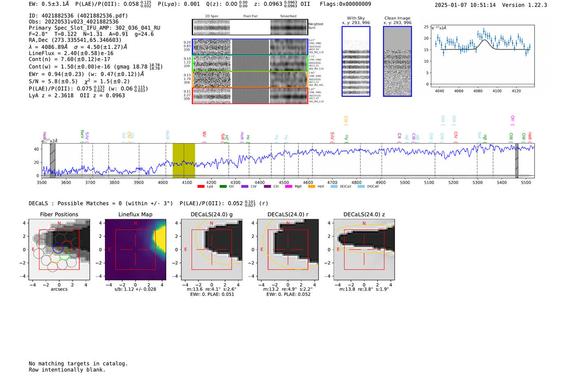
Task: Click the Row intentionally blank text
Action: pyautogui.click(x=67, y=369)
